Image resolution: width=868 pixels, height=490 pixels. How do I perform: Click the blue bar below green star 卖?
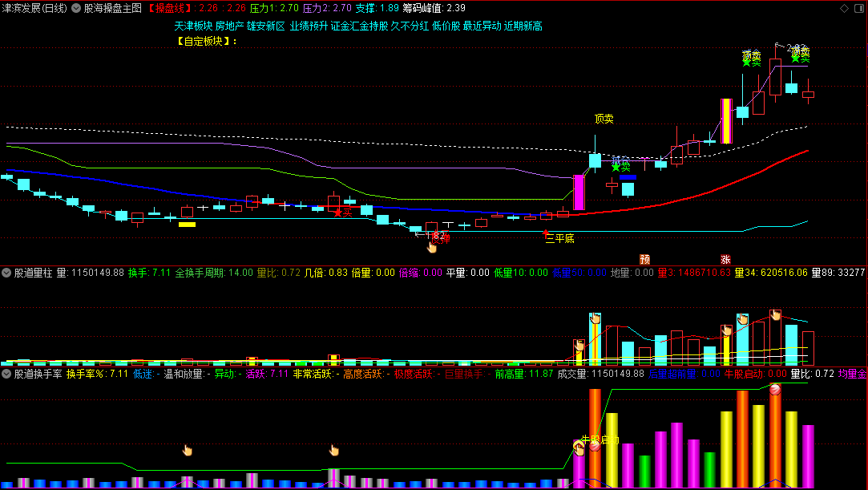tap(628, 177)
